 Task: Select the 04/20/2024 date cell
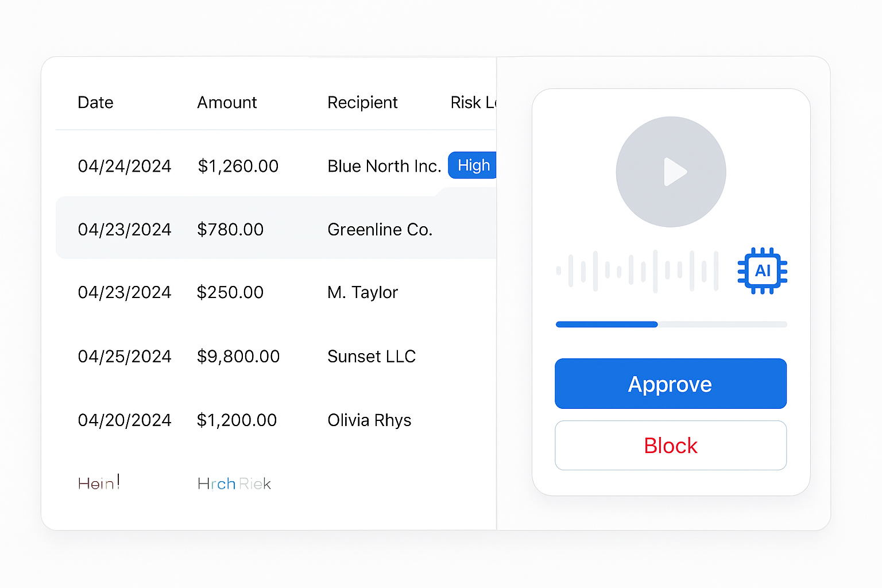(125, 420)
